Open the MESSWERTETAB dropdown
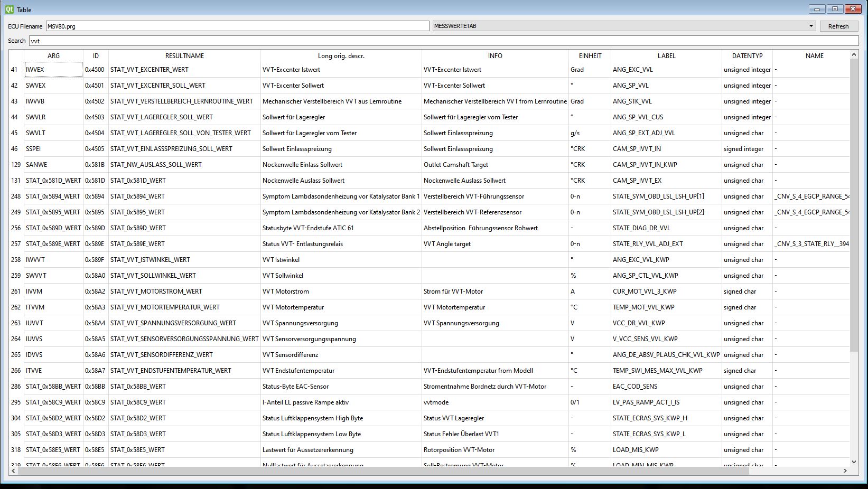868x489 pixels. click(x=624, y=26)
